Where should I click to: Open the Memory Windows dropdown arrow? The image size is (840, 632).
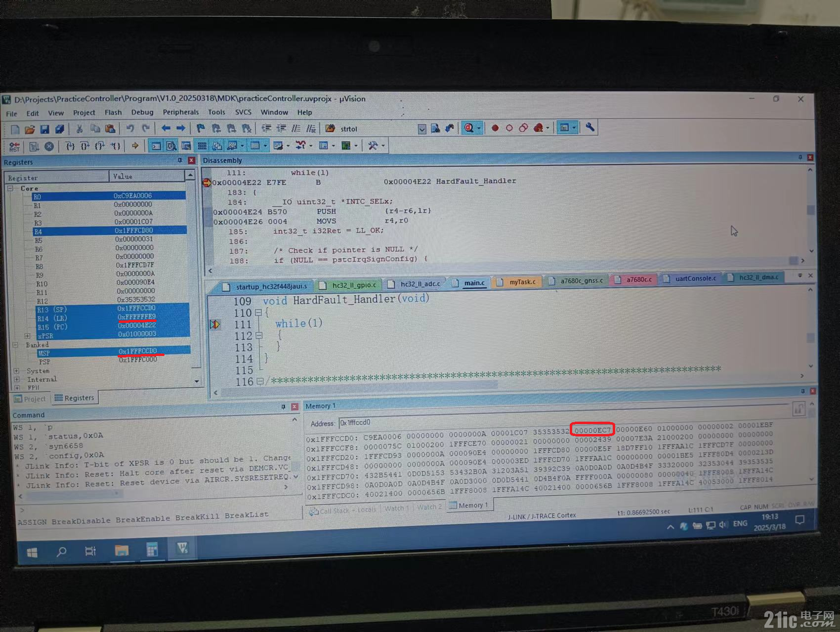(x=265, y=146)
